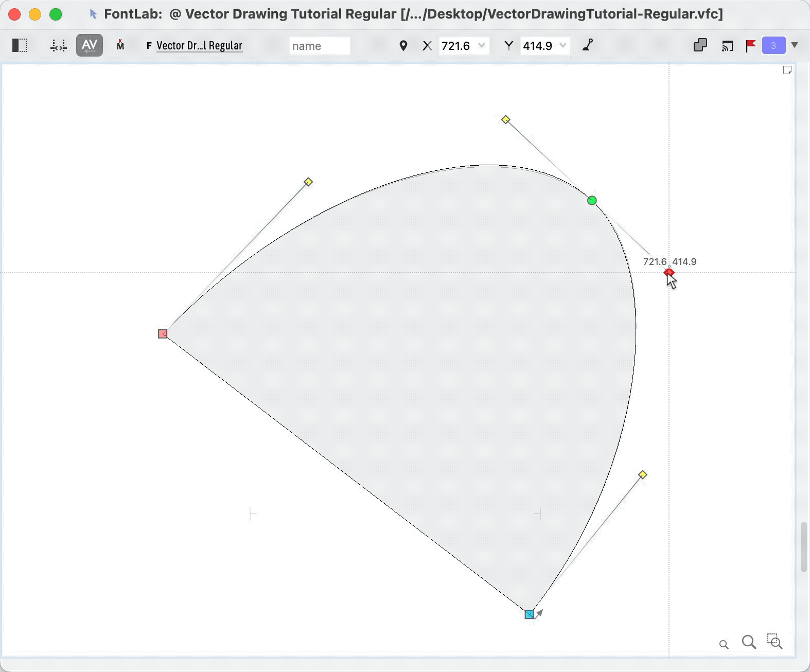The height and width of the screenshot is (672, 810).
Task: Click the KM kerning/metrics icon
Action: pyautogui.click(x=120, y=45)
